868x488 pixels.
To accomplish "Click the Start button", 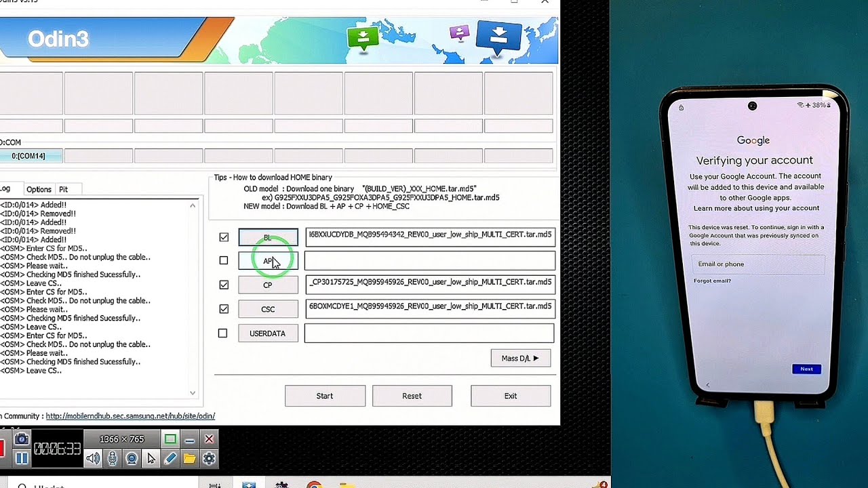I will pyautogui.click(x=325, y=396).
